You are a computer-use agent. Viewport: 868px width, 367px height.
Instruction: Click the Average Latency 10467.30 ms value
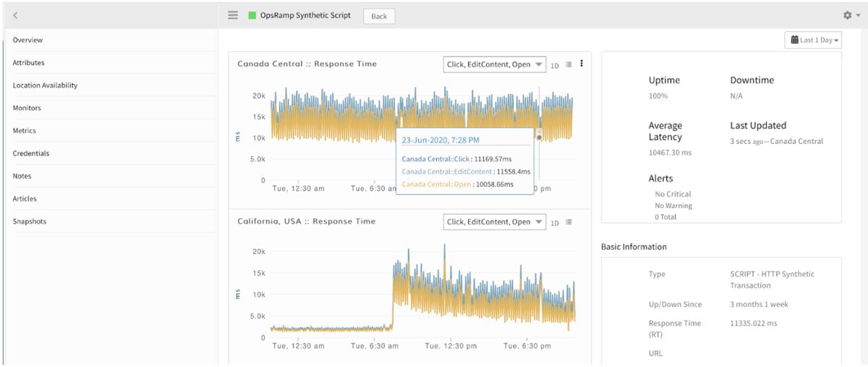tap(670, 153)
